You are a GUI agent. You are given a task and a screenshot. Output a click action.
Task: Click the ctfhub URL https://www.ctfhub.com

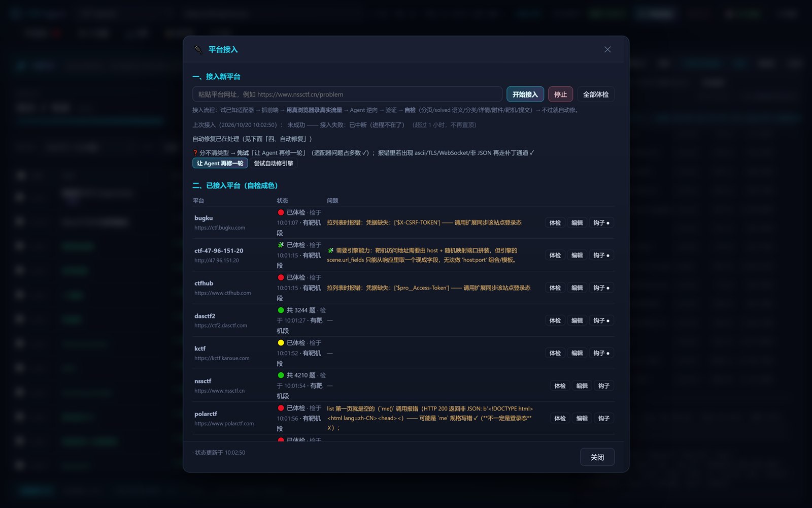[222, 293]
